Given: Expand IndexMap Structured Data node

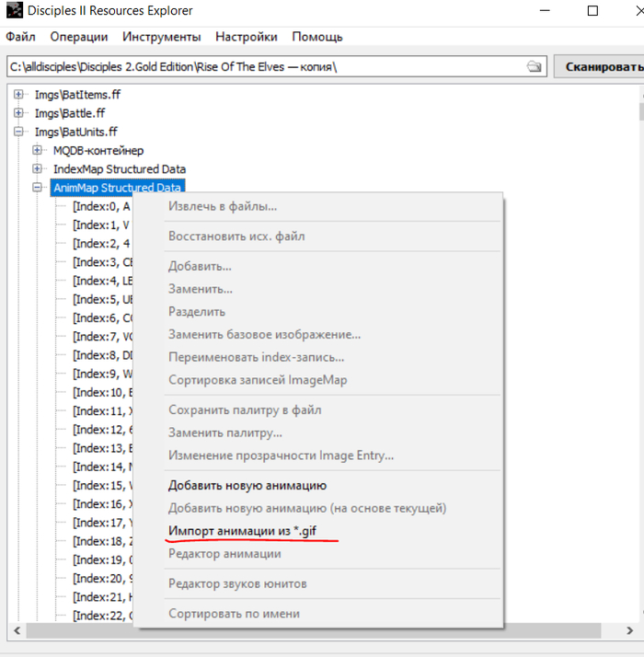Looking at the screenshot, I should [x=38, y=169].
